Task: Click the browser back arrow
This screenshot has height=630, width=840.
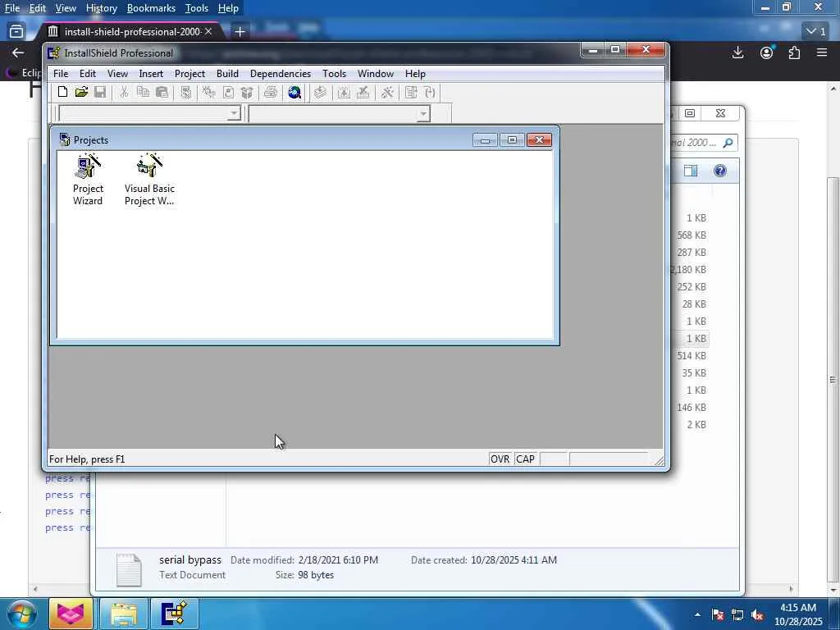Action: coord(18,52)
